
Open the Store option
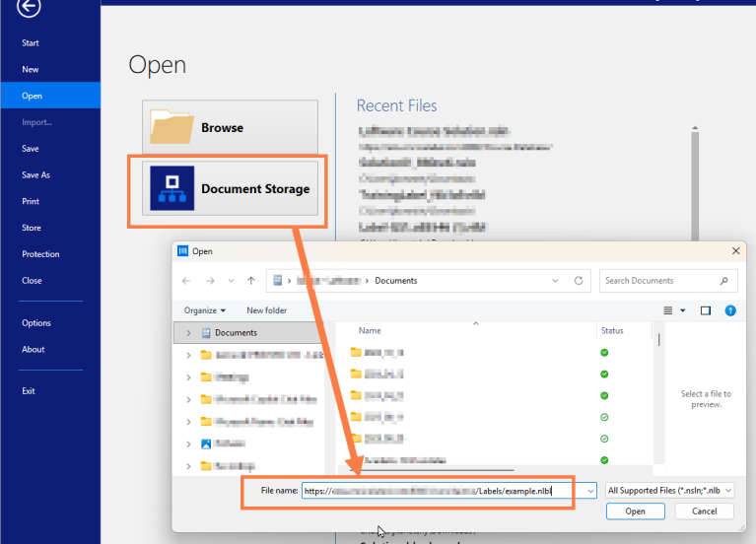tap(32, 228)
